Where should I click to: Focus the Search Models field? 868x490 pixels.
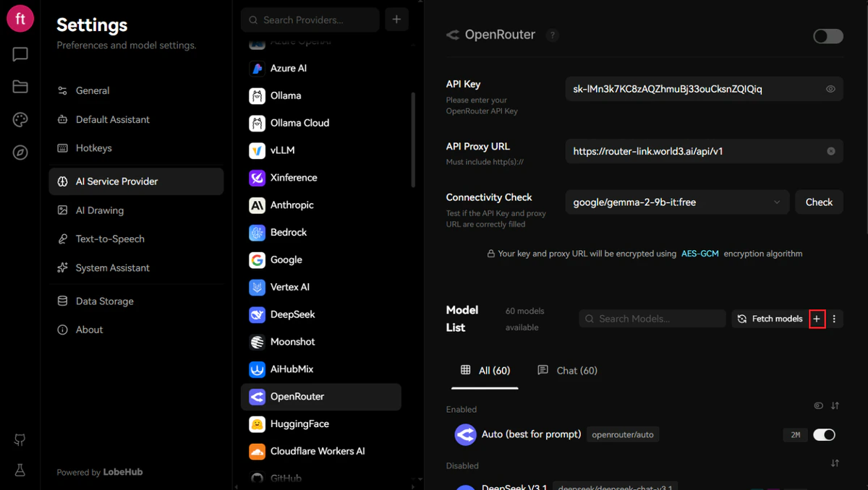pos(652,319)
